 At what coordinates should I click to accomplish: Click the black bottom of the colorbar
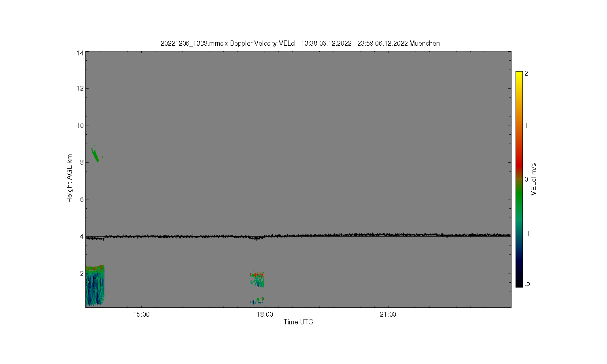coord(519,283)
